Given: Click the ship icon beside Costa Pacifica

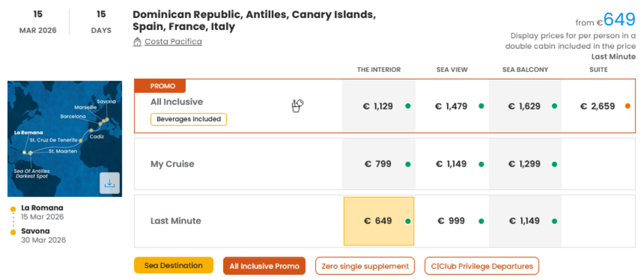Looking at the screenshot, I should 137,42.
